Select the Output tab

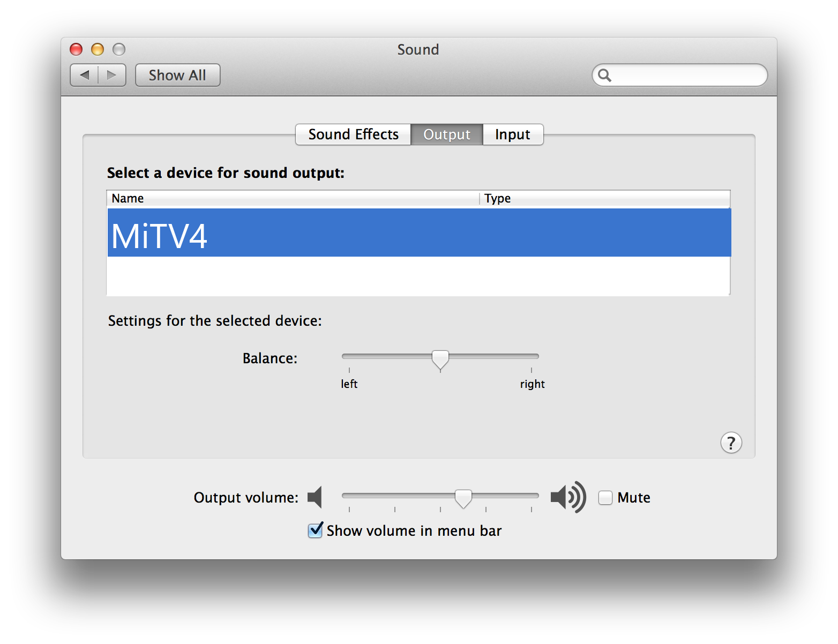coord(447,134)
